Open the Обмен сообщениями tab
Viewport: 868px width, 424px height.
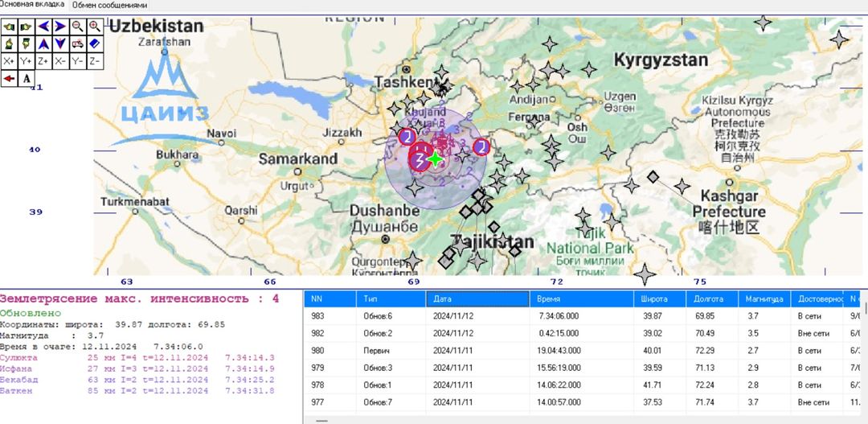point(109,5)
